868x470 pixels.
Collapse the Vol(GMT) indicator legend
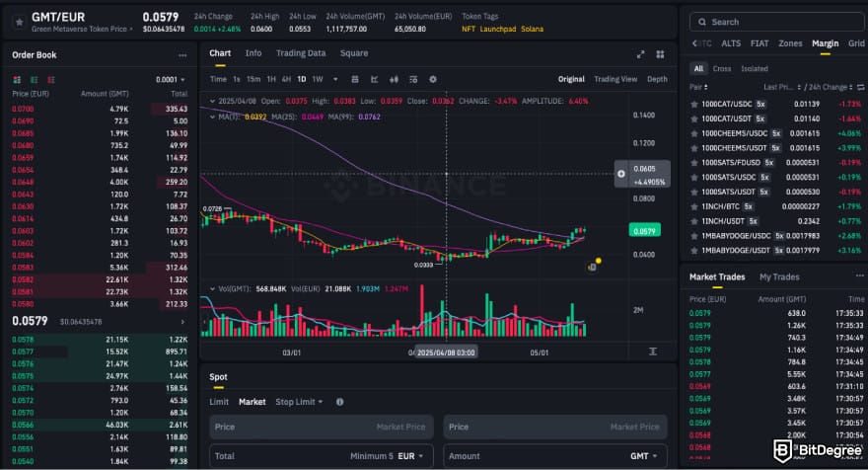click(212, 288)
